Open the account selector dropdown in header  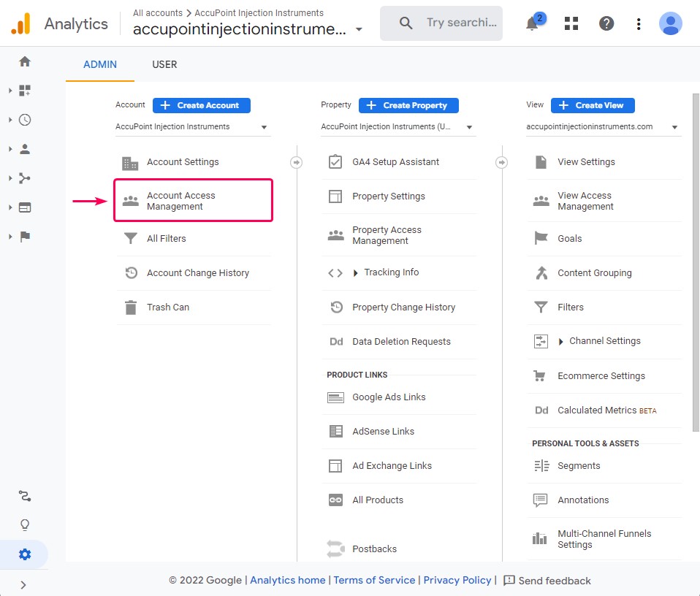coord(359,29)
